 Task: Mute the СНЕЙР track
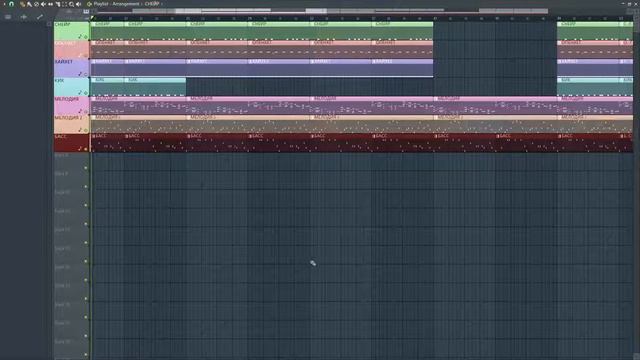click(x=86, y=37)
